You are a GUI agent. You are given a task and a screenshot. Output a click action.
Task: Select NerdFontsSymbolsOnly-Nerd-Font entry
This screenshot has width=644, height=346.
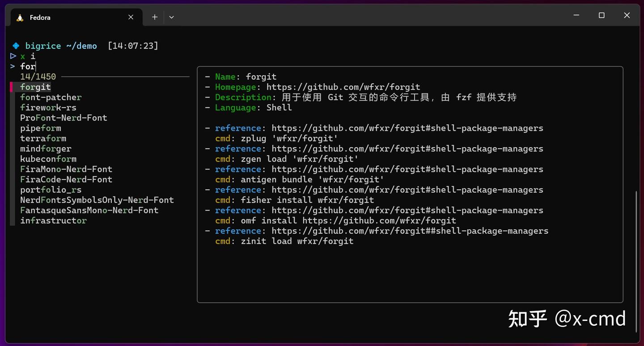97,200
